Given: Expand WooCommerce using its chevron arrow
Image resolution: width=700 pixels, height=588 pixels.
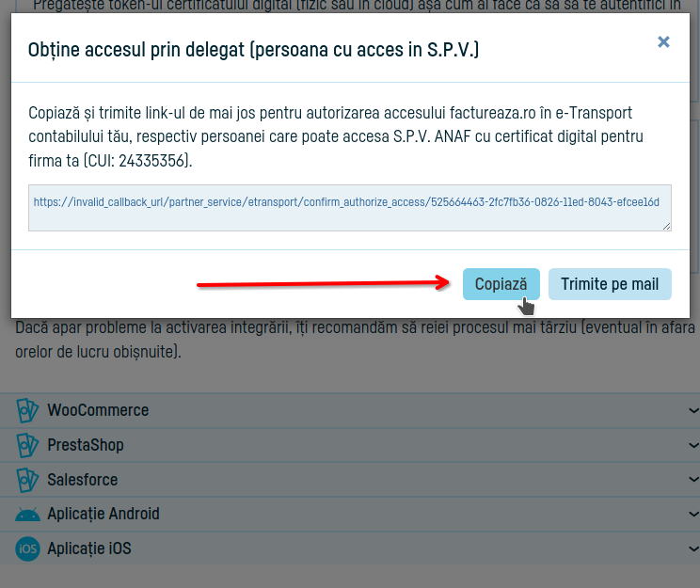Looking at the screenshot, I should [x=693, y=411].
